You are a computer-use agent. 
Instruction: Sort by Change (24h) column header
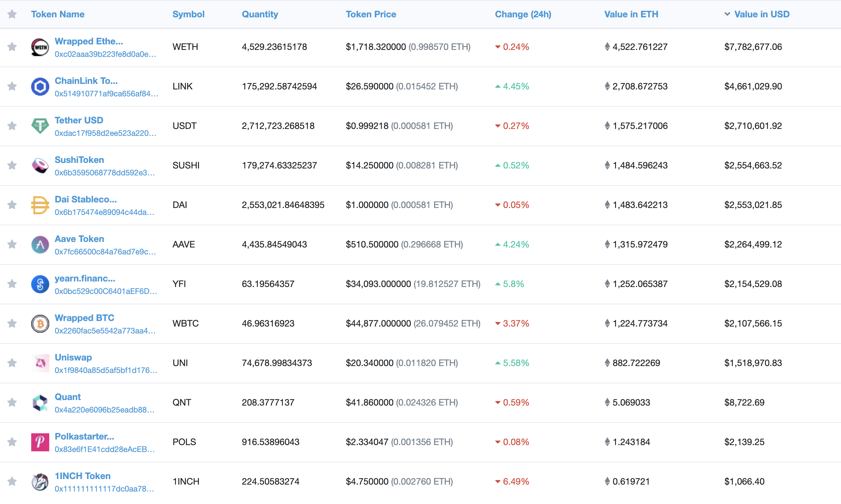point(523,14)
